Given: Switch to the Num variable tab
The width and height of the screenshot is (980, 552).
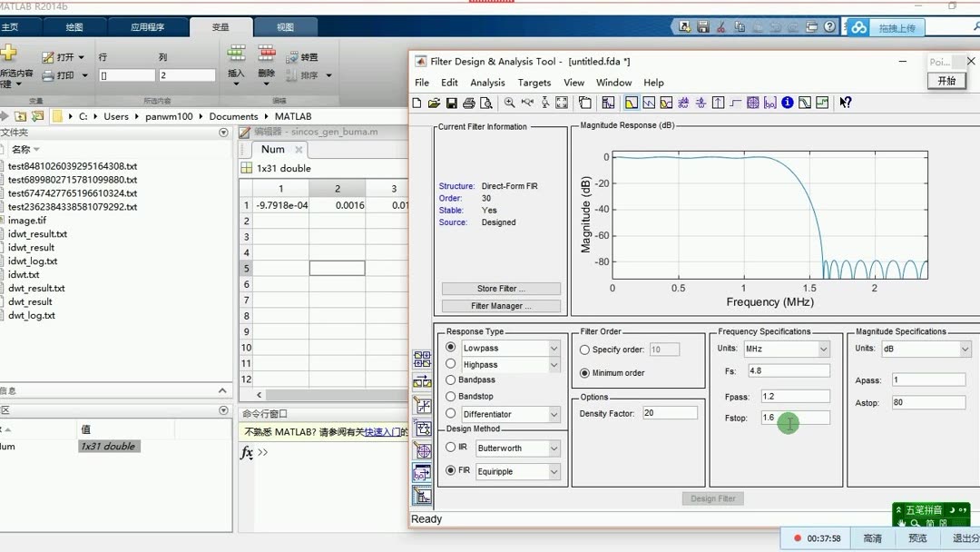Looking at the screenshot, I should coord(272,149).
